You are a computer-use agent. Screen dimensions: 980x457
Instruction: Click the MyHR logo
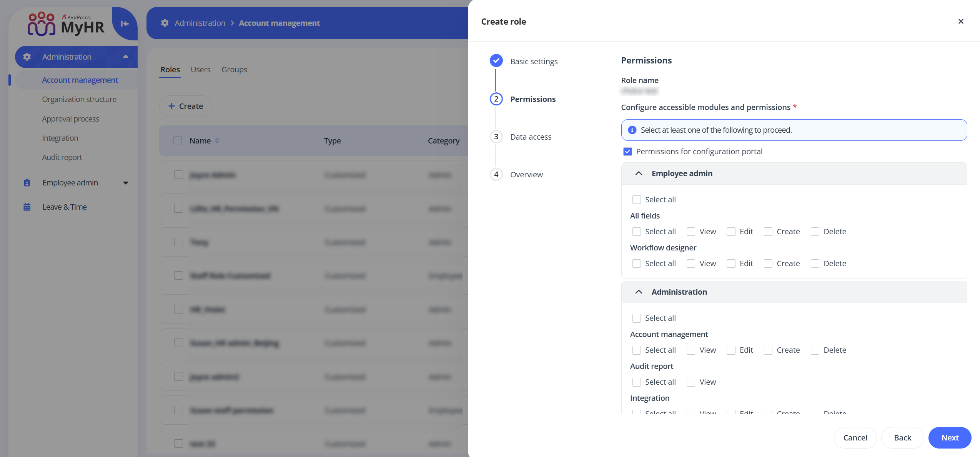pyautogui.click(x=66, y=24)
